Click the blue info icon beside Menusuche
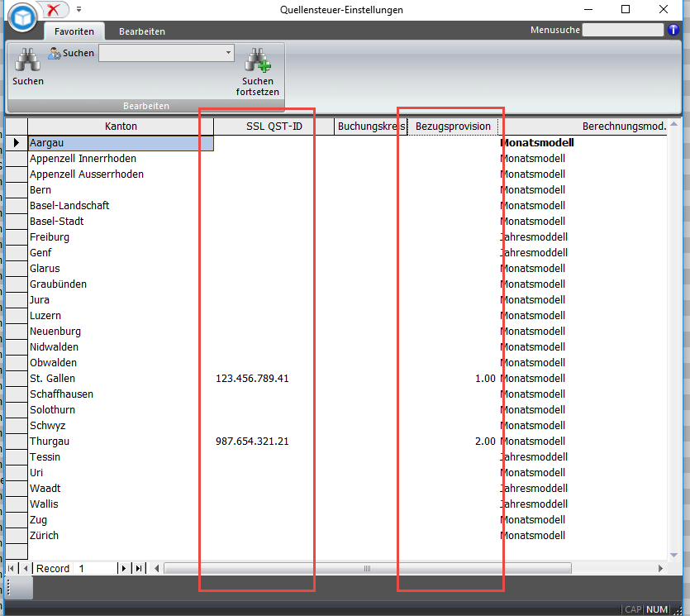The image size is (690, 616). (x=673, y=31)
